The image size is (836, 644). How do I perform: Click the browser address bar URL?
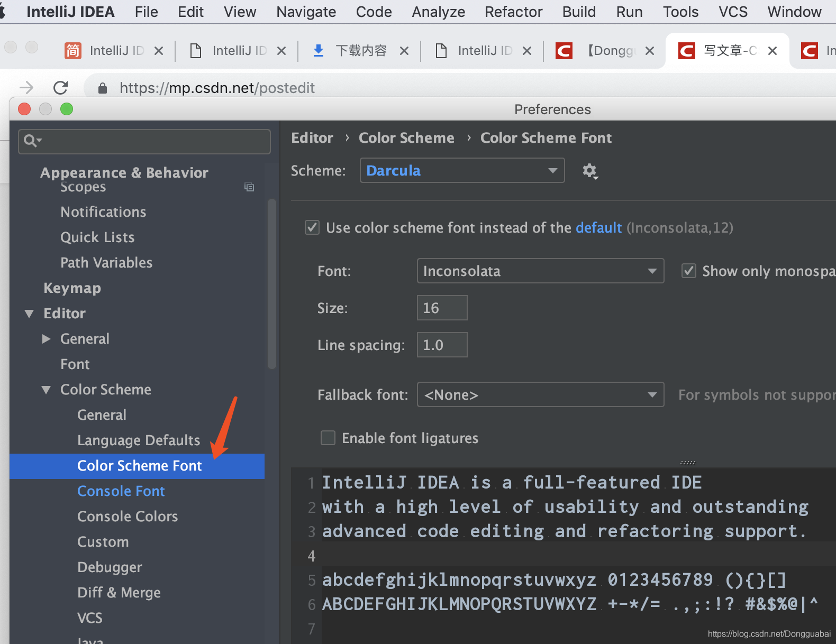(217, 88)
